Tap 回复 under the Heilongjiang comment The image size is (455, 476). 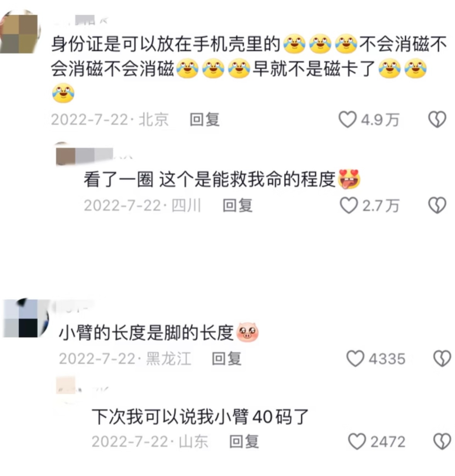[x=226, y=359]
